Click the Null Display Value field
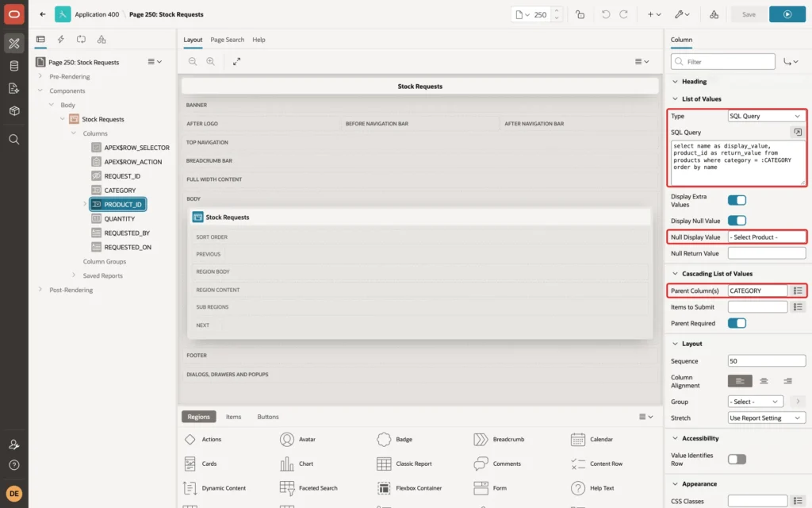This screenshot has height=508, width=812. point(767,237)
